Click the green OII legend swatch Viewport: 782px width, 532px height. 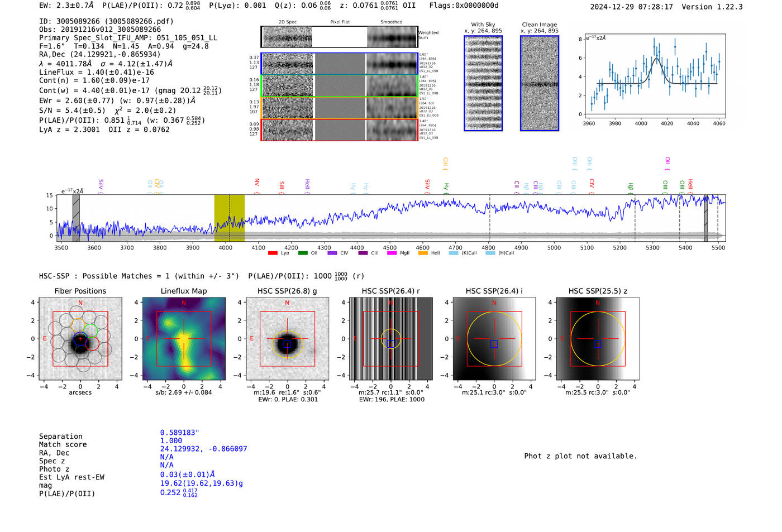303,253
